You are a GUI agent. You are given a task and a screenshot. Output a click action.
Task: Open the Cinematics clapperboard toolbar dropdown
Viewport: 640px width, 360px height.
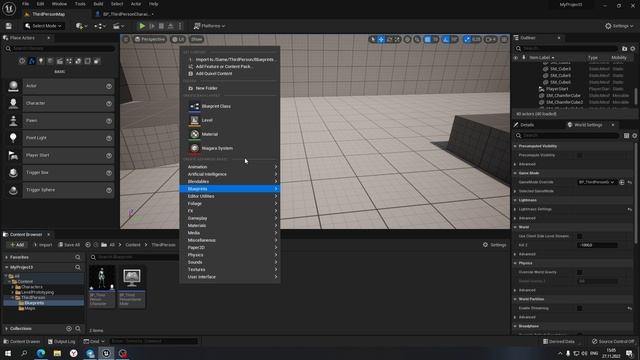click(x=118, y=26)
